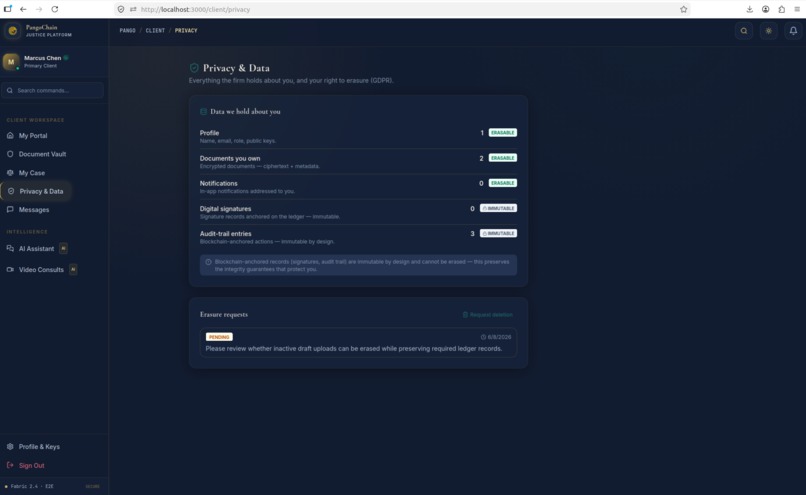Click the 'Erasure requests' heading
This screenshot has width=806, height=495.
coord(224,315)
